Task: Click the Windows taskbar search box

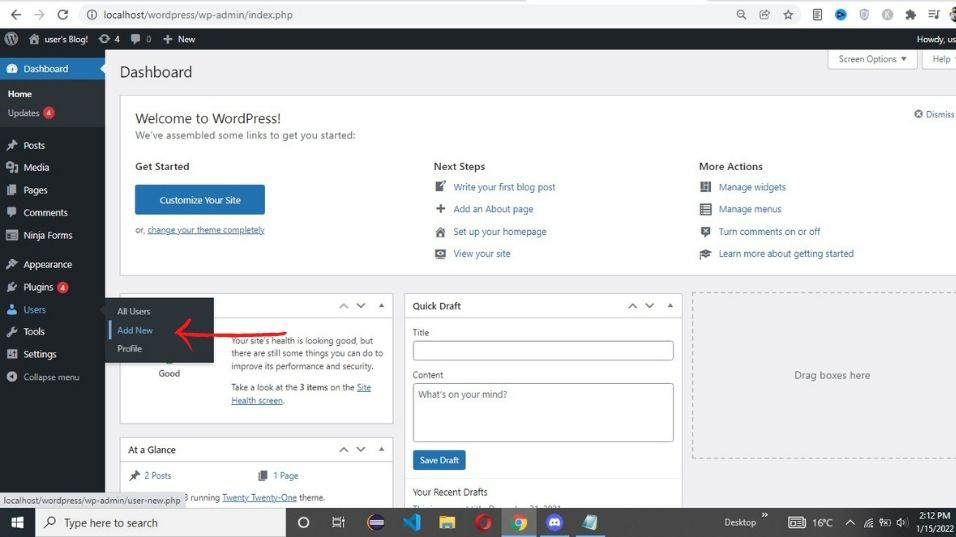Action: [x=160, y=522]
